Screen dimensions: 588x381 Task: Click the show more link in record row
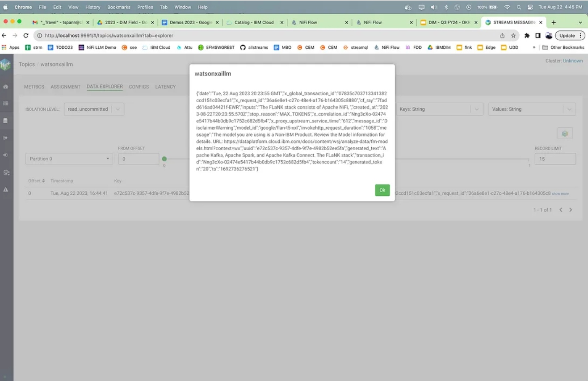(560, 193)
